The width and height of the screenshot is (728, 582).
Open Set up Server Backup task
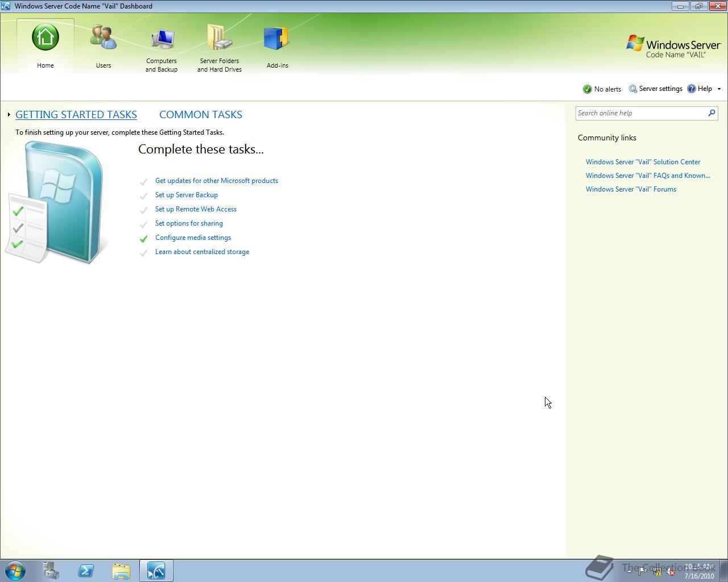tap(187, 195)
